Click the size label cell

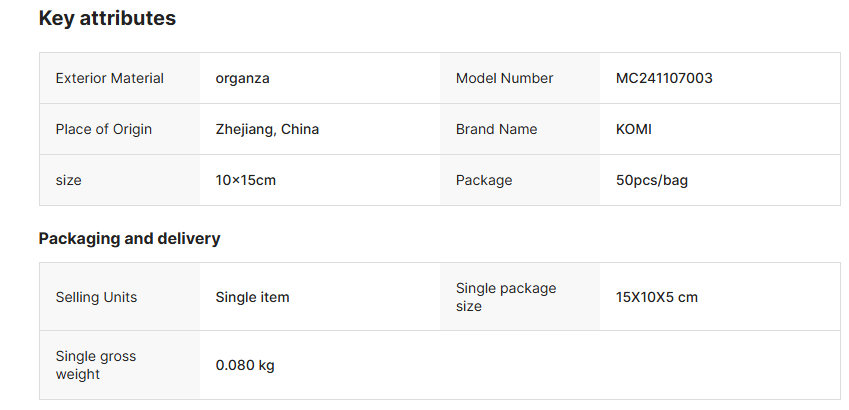(x=69, y=180)
